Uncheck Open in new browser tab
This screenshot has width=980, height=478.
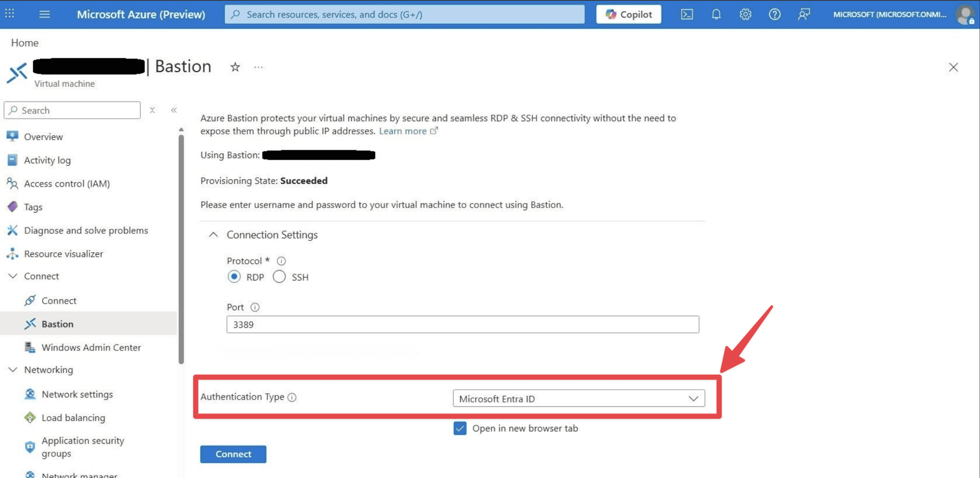coord(460,428)
